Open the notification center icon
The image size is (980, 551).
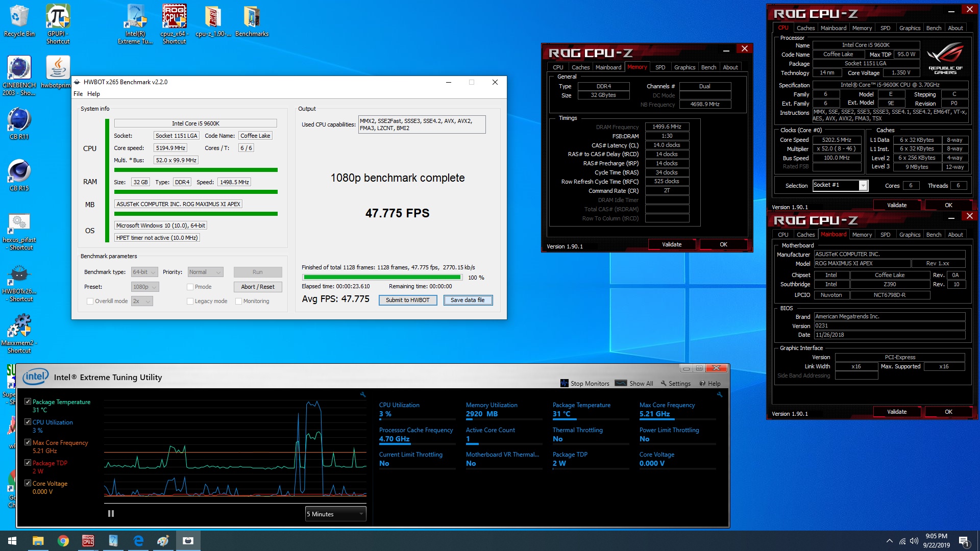(x=964, y=541)
